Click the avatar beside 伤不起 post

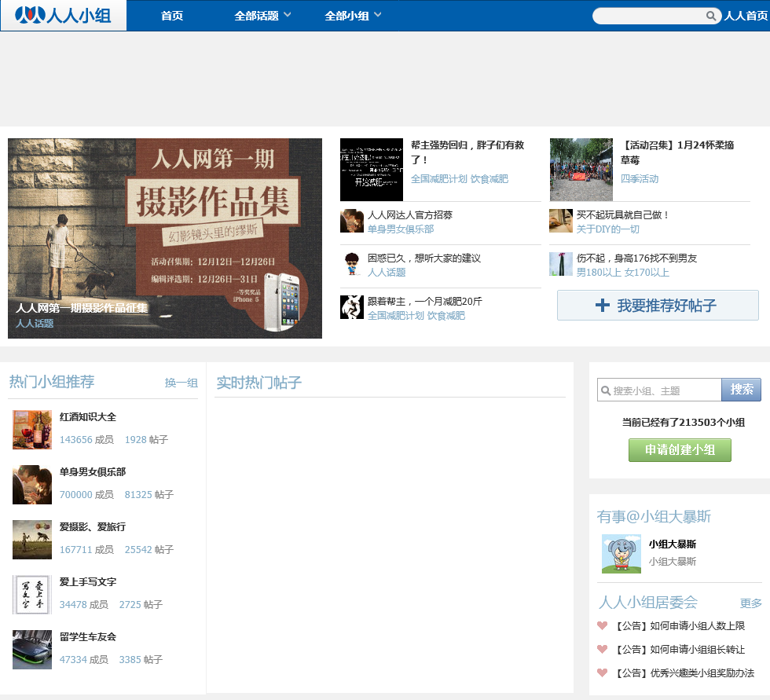coord(561,264)
